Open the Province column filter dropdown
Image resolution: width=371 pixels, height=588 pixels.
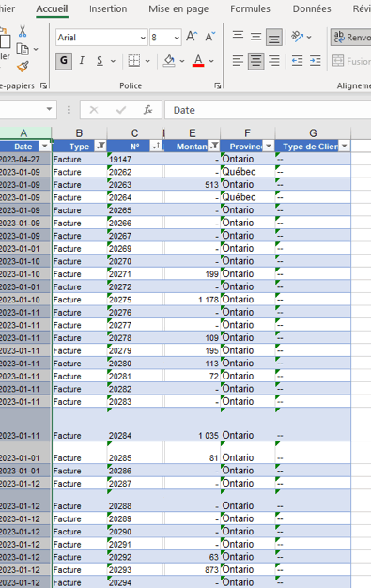[269, 146]
